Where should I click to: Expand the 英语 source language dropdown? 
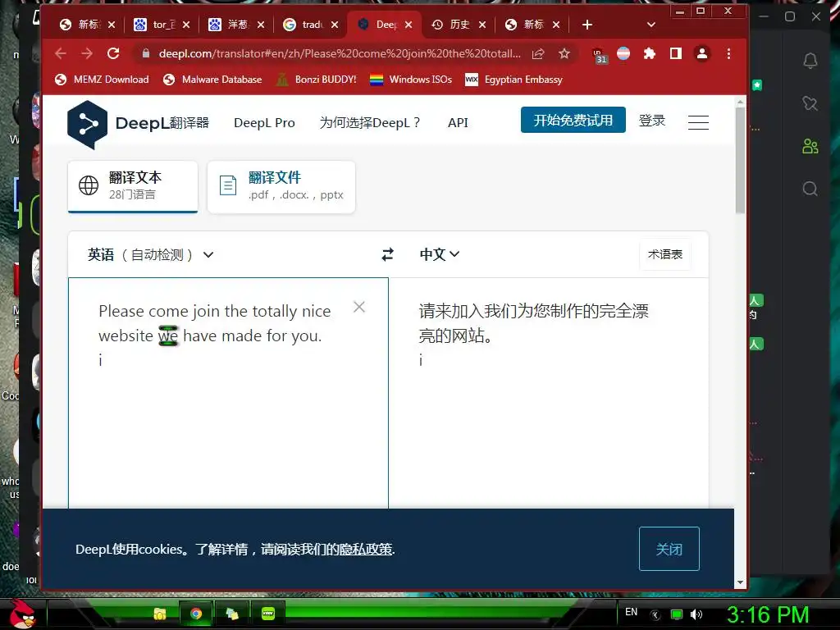[x=151, y=254]
